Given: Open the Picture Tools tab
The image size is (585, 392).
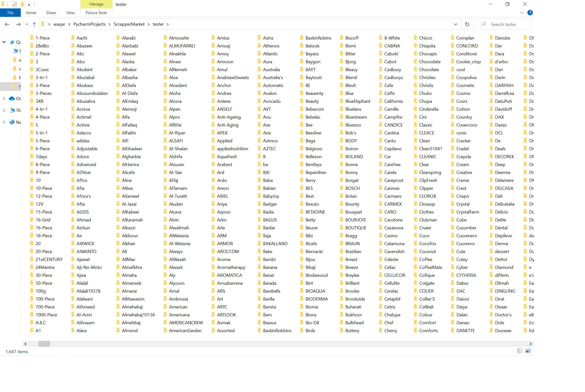Looking at the screenshot, I should (x=96, y=13).
